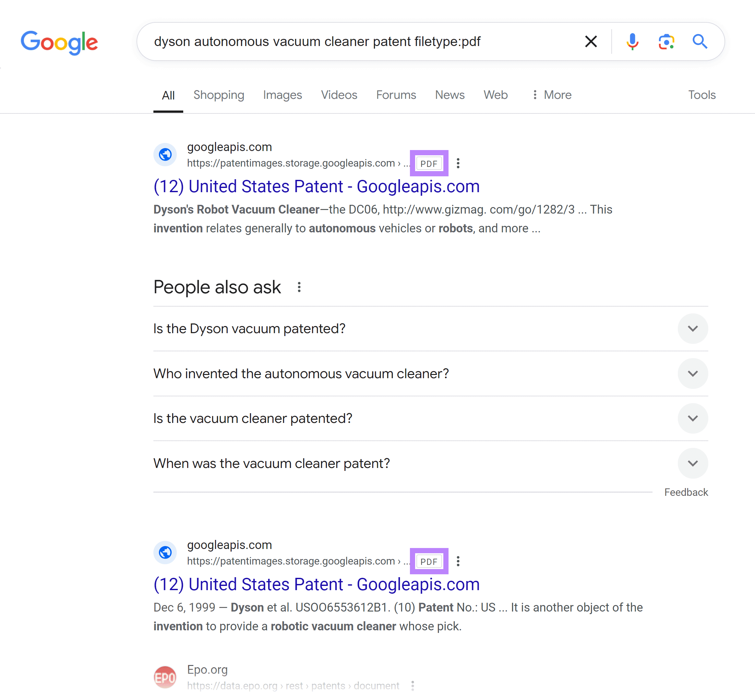Open the first United States Patent PDF result
This screenshot has height=700, width=755.
pyautogui.click(x=316, y=186)
